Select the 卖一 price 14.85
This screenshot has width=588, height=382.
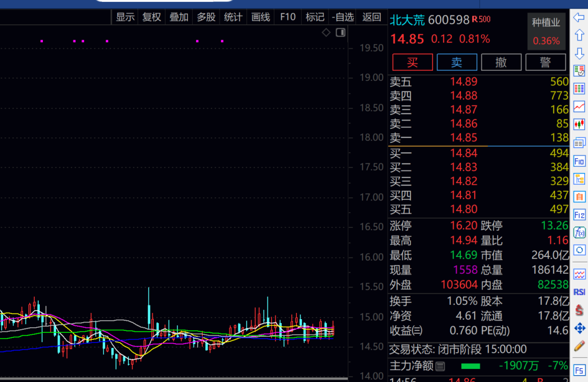coord(464,137)
